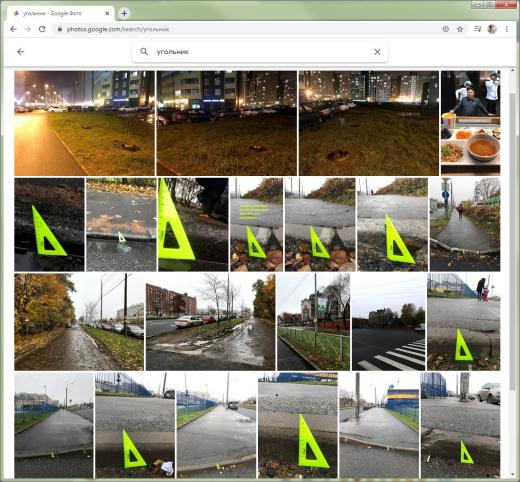Open the Chrome three-dot menu

pos(507,29)
